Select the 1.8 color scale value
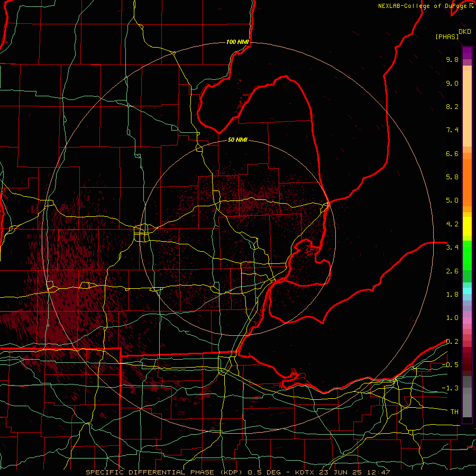 pos(452,295)
